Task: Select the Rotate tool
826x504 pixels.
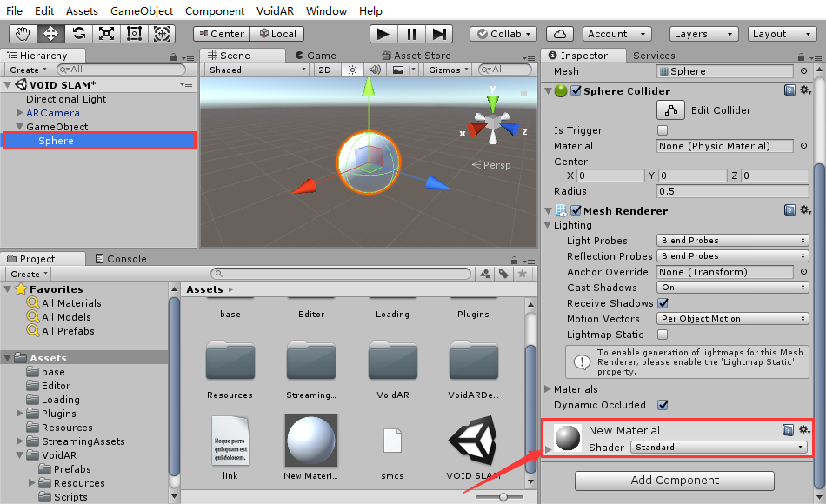Action: pos(78,34)
